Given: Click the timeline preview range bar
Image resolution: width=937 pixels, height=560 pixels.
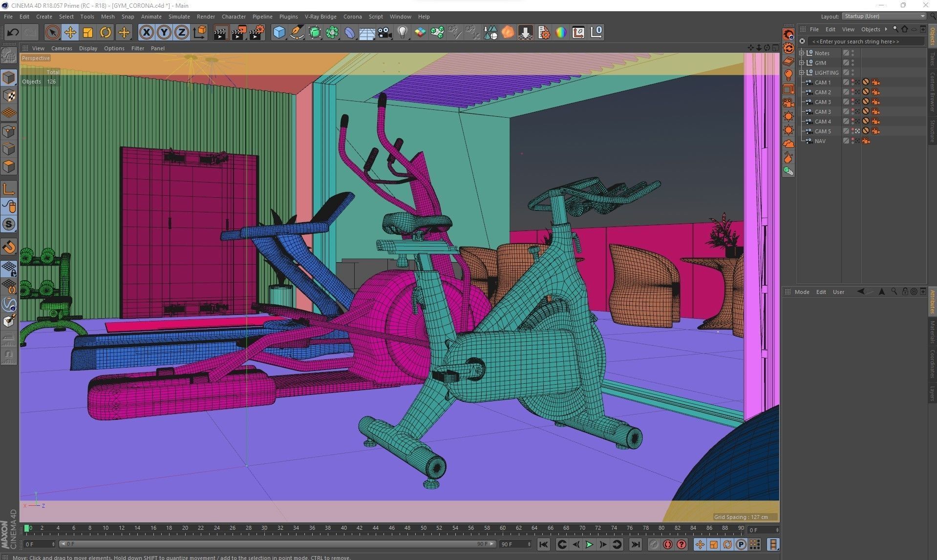Looking at the screenshot, I should click(x=277, y=544).
